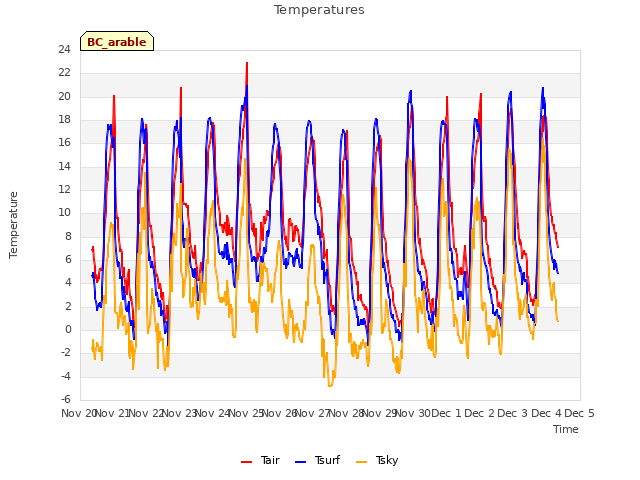Click the Tair legend entry
This screenshot has height=480, width=640.
(260, 460)
